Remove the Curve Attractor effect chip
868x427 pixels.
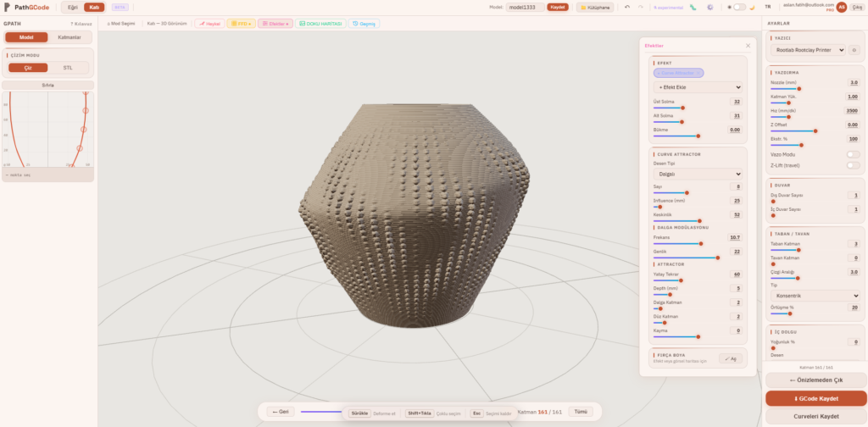(x=698, y=73)
